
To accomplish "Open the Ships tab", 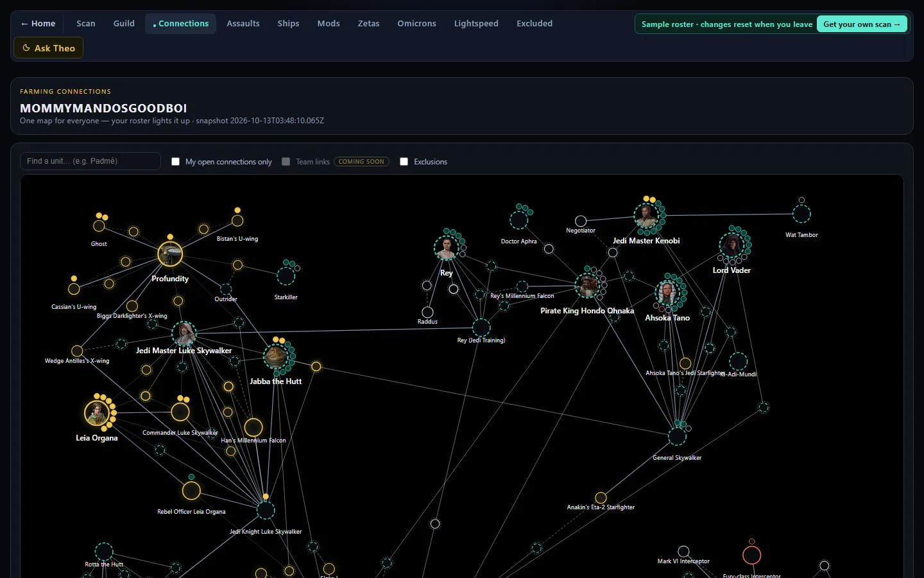I will pyautogui.click(x=288, y=24).
